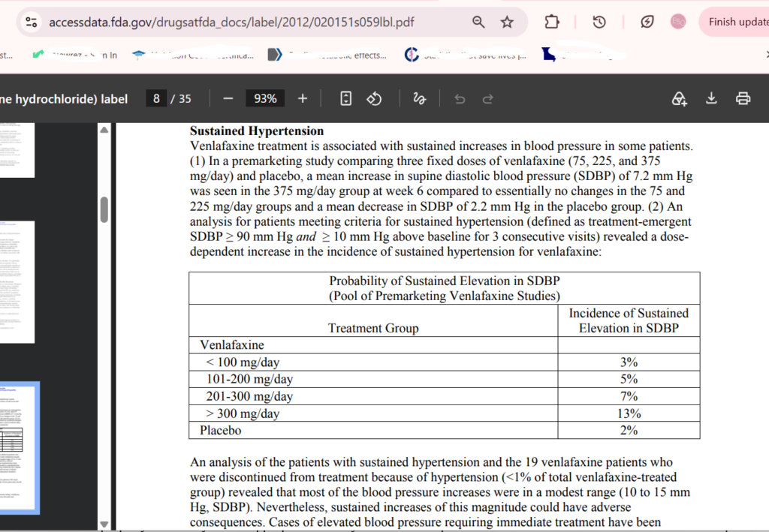View site information icon in address bar
This screenshot has width=769, height=532.
coord(32,22)
